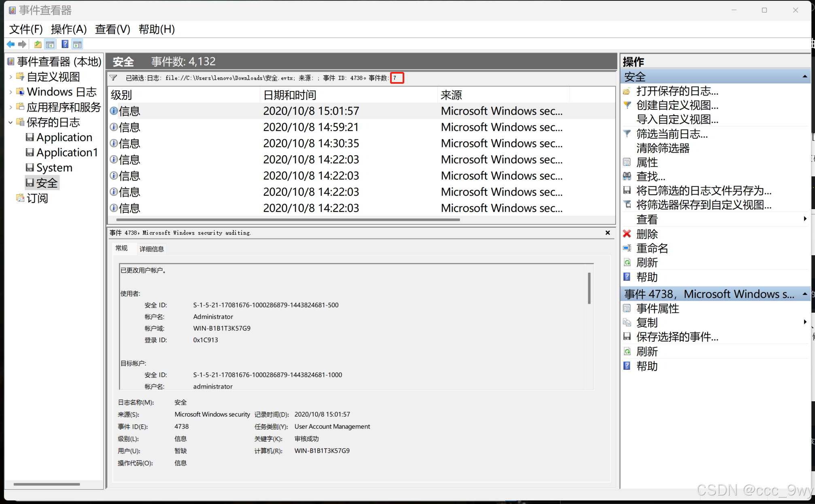Screen dimensions: 815x504
Task: Click the green refresh icon under Security actions
Action: (x=627, y=263)
